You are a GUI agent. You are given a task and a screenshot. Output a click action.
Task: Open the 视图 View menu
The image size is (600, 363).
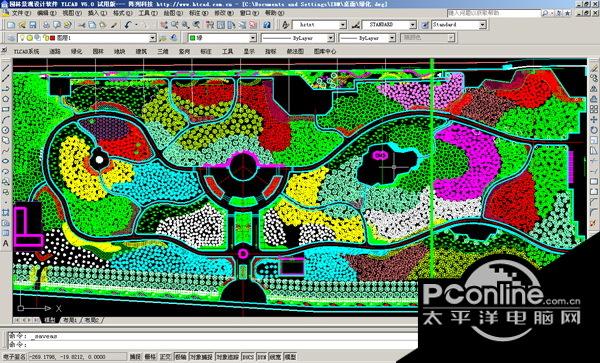point(72,13)
